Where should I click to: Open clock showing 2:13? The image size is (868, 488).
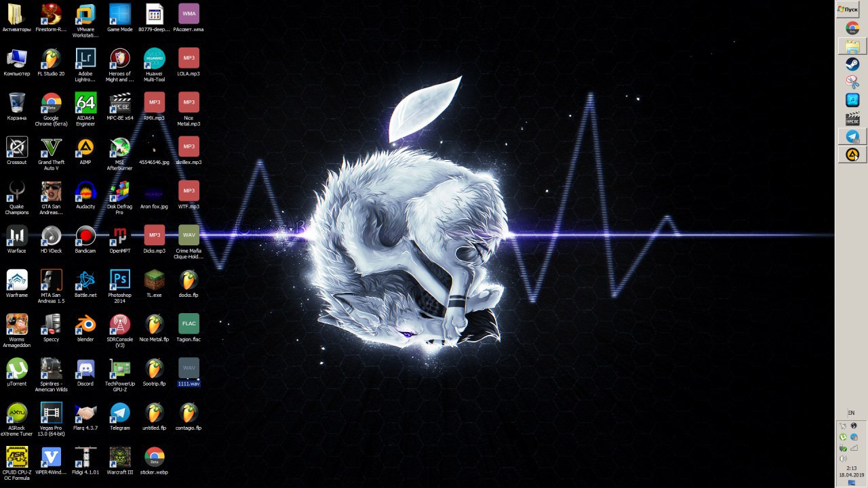click(x=851, y=468)
